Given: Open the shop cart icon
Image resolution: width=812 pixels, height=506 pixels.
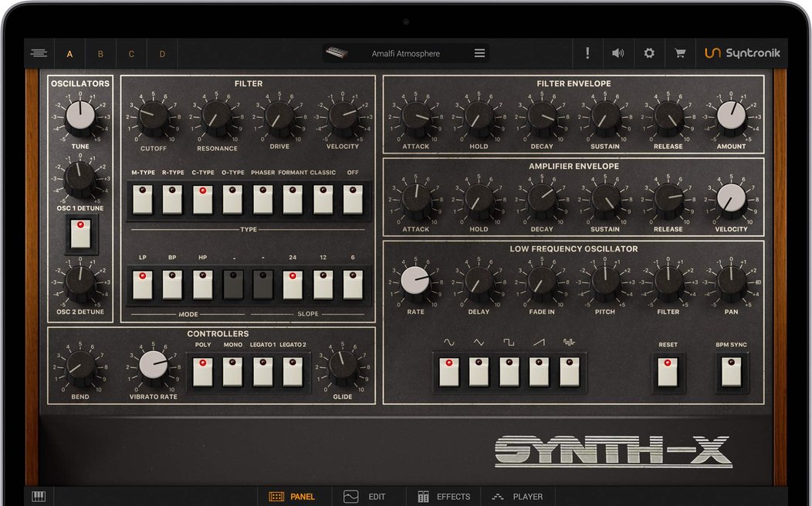Looking at the screenshot, I should tap(680, 53).
